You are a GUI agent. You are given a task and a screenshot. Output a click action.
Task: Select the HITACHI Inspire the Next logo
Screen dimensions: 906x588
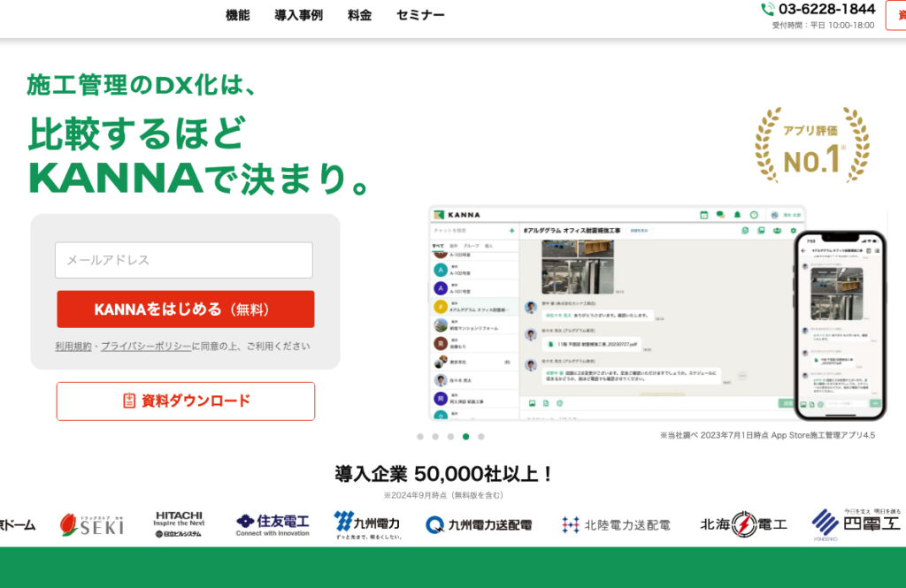pyautogui.click(x=179, y=523)
